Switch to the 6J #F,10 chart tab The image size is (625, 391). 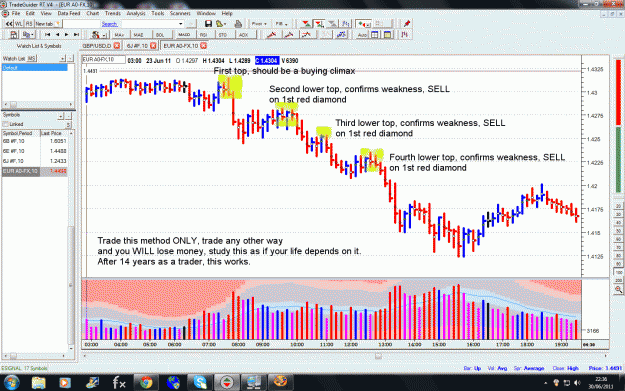pos(137,46)
